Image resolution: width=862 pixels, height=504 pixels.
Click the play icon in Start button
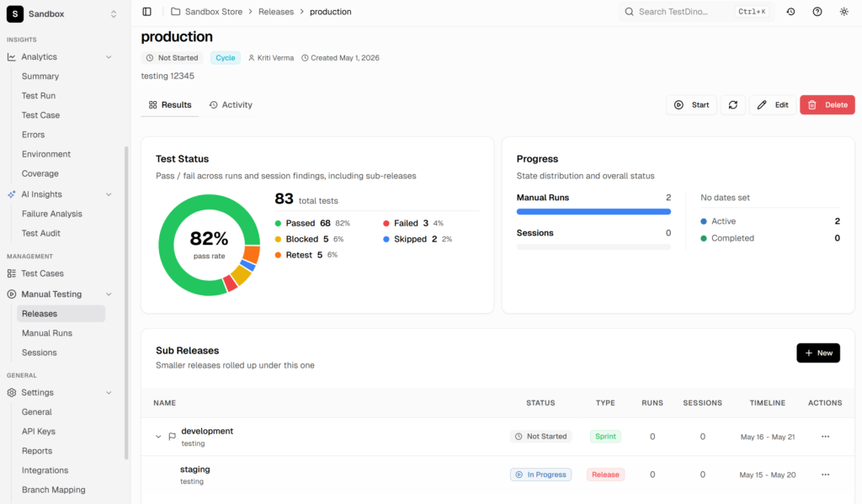[679, 105]
